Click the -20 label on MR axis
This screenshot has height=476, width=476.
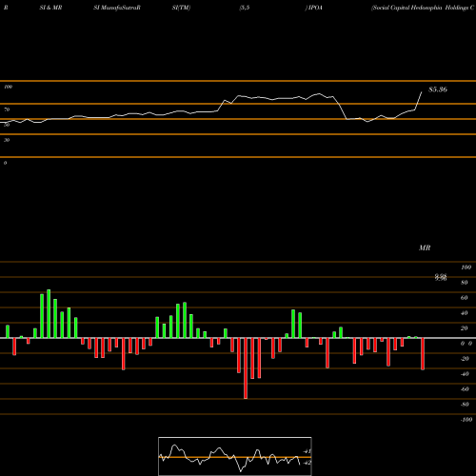[465, 359]
